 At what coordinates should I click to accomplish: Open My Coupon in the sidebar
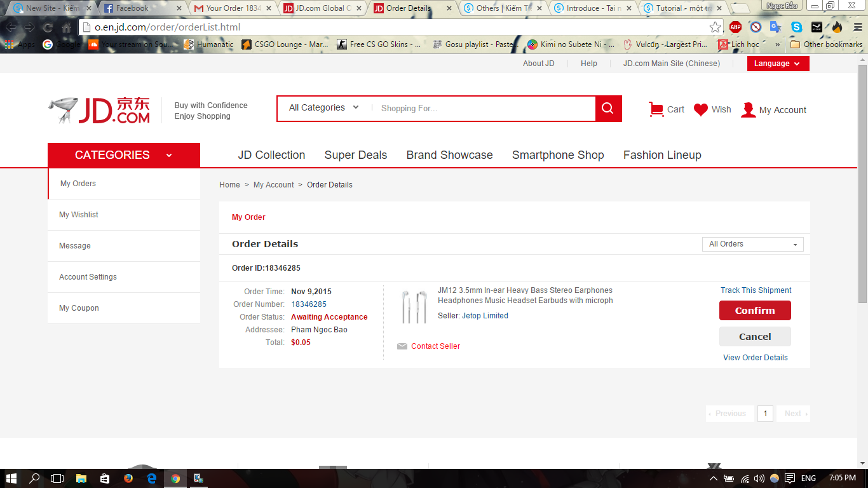(x=124, y=308)
